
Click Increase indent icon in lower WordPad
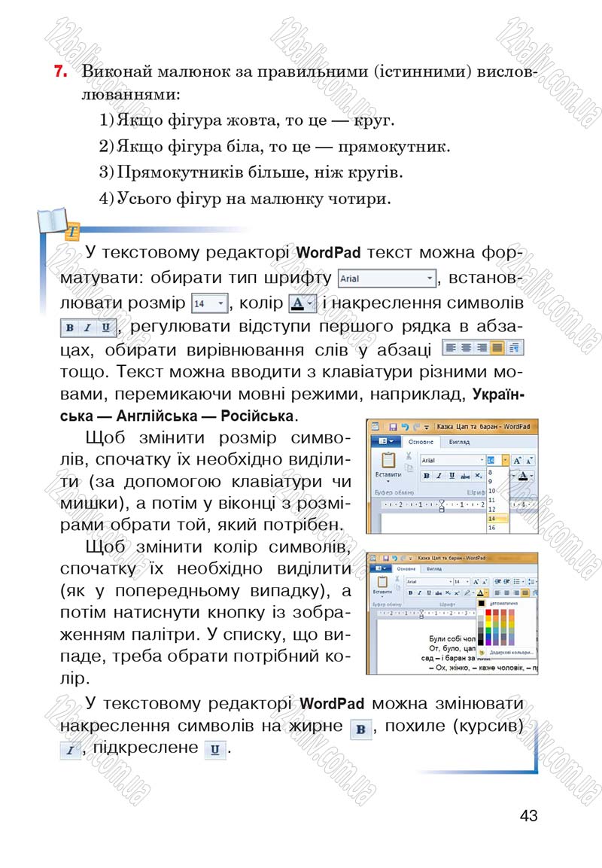pyautogui.click(x=507, y=581)
